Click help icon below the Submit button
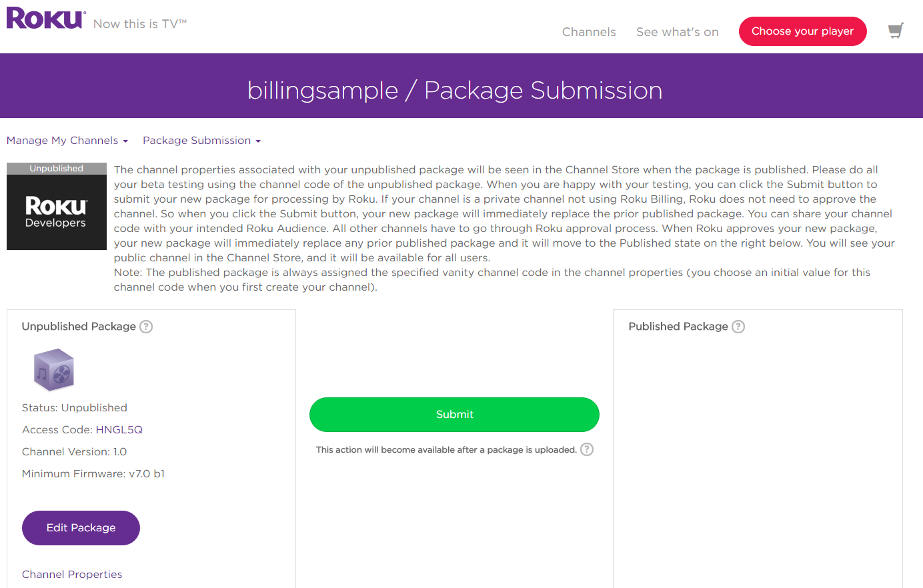The width and height of the screenshot is (923, 588). [x=587, y=449]
